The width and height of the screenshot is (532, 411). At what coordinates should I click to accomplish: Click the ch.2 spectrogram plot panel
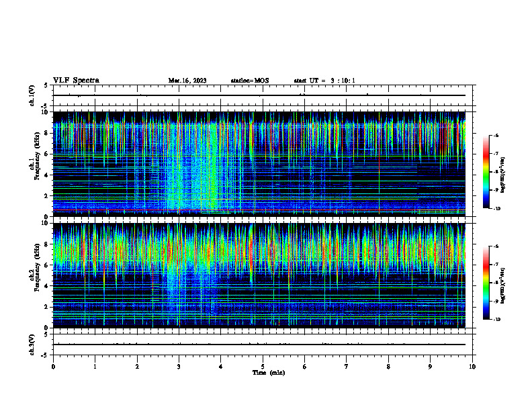click(x=263, y=275)
